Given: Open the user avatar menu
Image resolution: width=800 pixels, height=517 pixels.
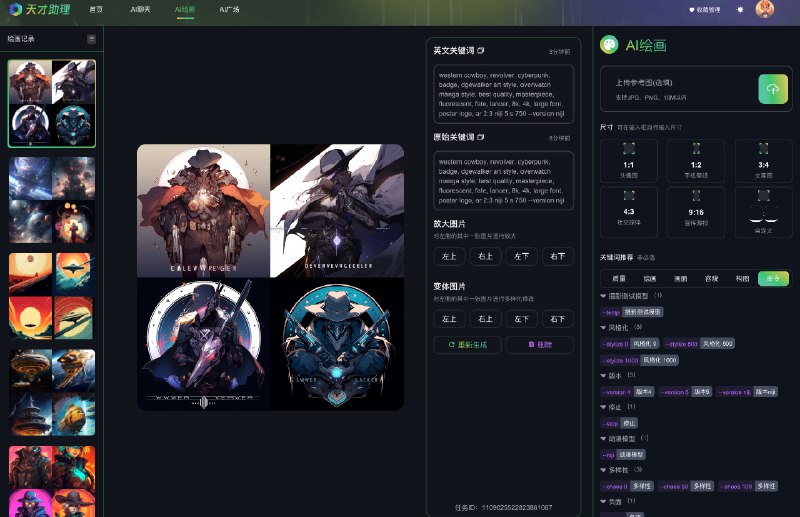Looking at the screenshot, I should click(764, 9).
